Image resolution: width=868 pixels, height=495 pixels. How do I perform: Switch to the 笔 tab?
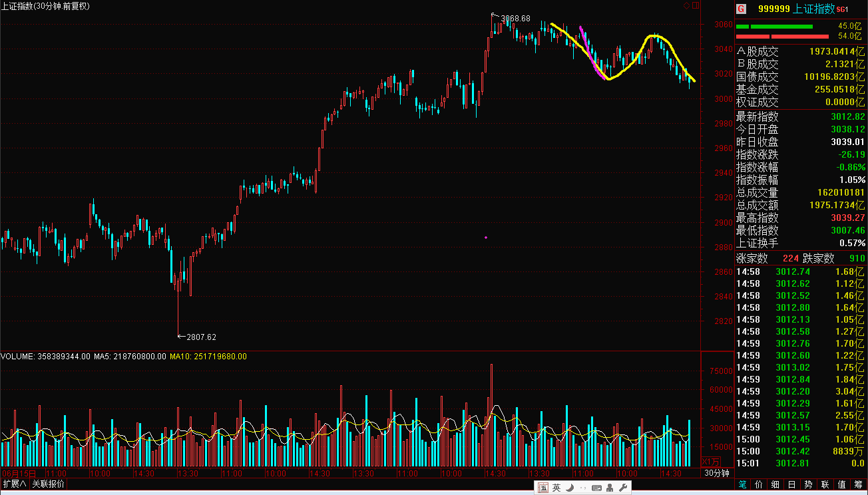(742, 485)
